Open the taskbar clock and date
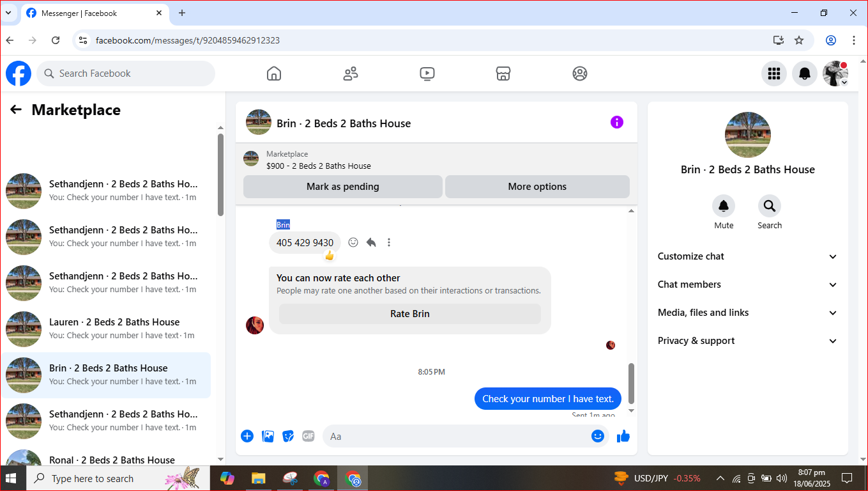 point(812,478)
